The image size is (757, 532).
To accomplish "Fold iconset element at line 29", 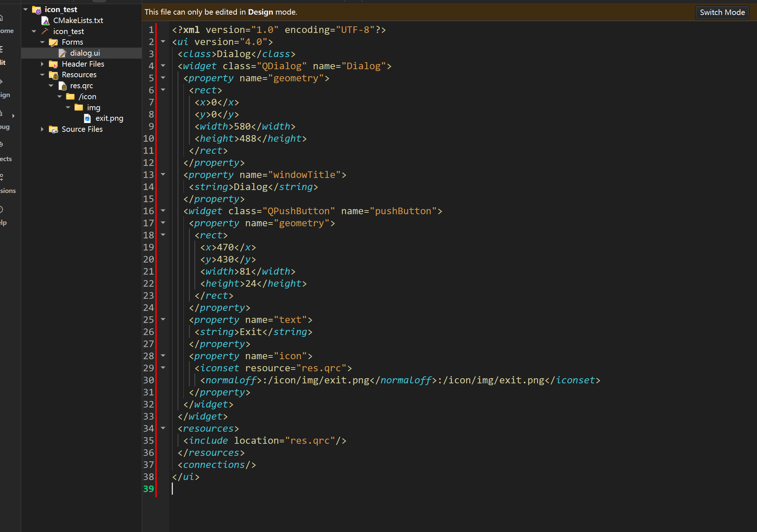I will [x=163, y=368].
